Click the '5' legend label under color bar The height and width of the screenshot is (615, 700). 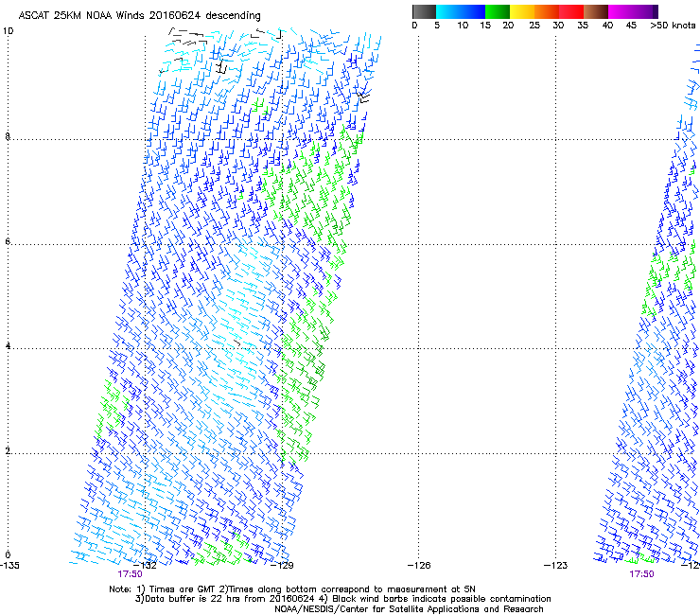[437, 26]
